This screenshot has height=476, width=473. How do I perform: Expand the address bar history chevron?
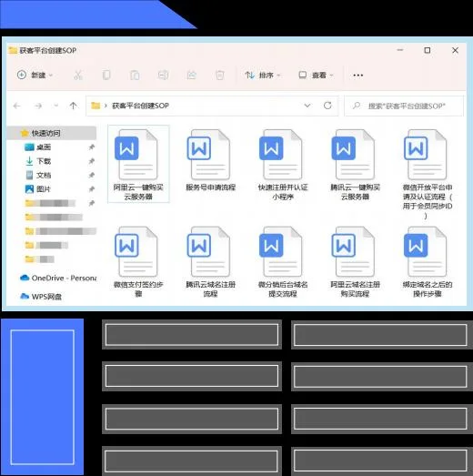tap(307, 106)
